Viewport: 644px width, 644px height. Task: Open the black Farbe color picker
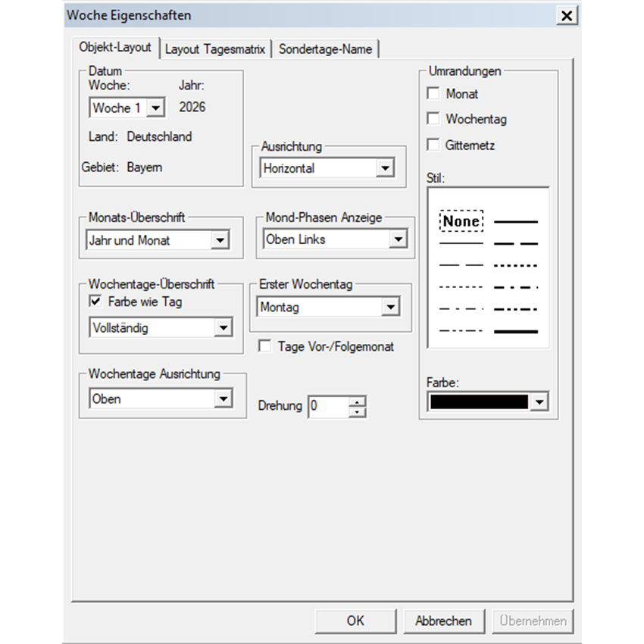(539, 402)
